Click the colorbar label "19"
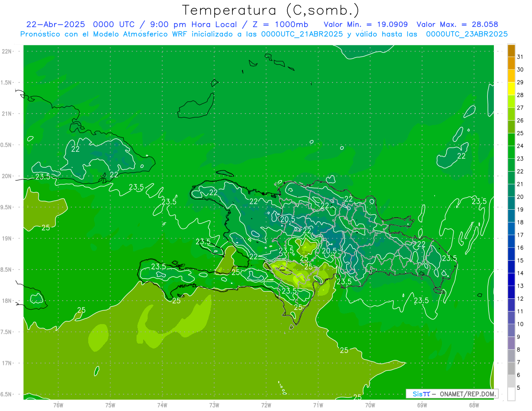 pyautogui.click(x=520, y=210)
